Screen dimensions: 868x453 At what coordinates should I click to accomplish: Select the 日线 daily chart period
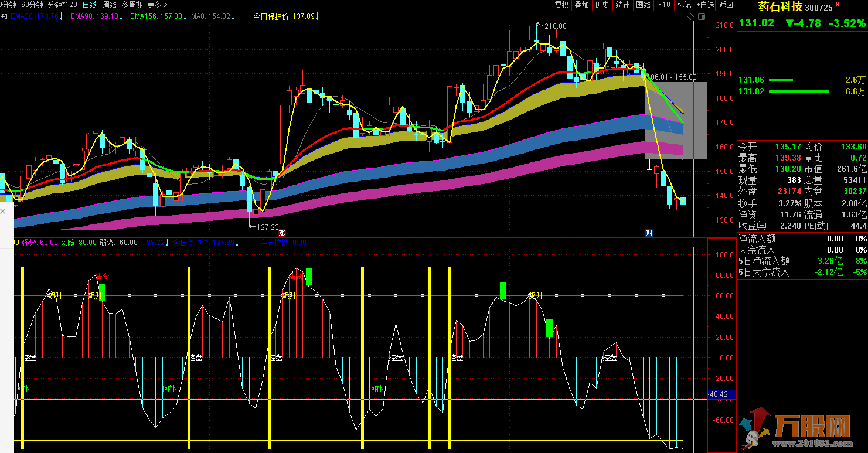(90, 5)
